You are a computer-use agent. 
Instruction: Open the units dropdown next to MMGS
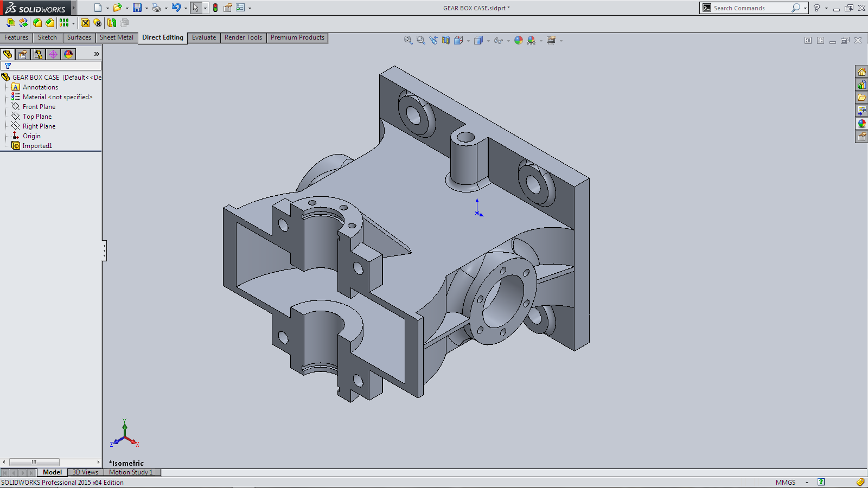[807, 483]
